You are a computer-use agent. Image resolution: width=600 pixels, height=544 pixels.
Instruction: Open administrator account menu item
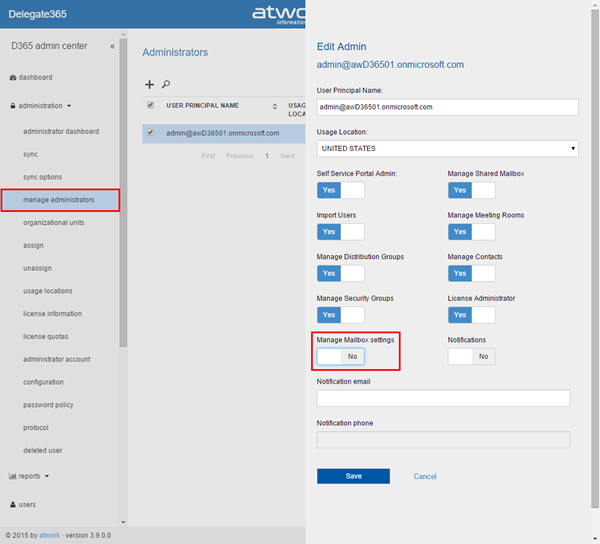click(57, 359)
